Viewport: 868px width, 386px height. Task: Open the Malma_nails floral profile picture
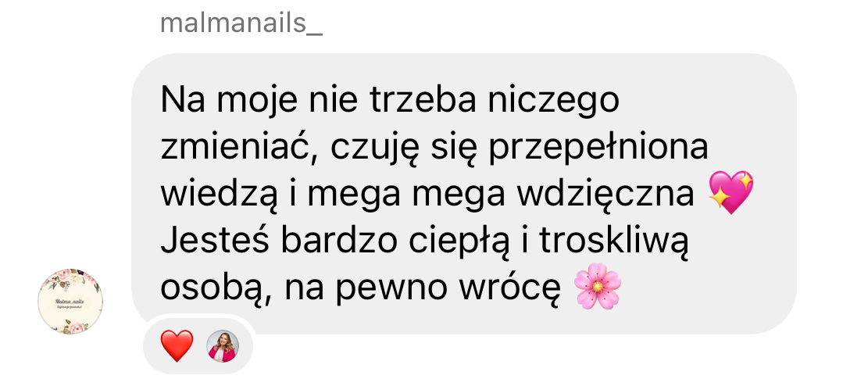[70, 302]
